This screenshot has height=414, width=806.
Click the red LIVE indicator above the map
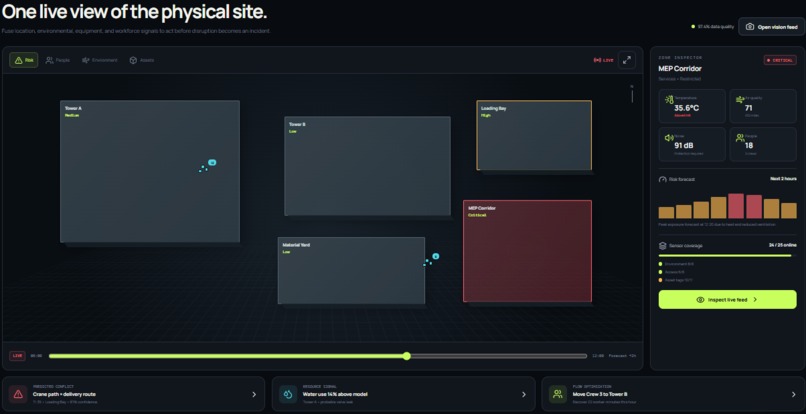click(x=603, y=60)
